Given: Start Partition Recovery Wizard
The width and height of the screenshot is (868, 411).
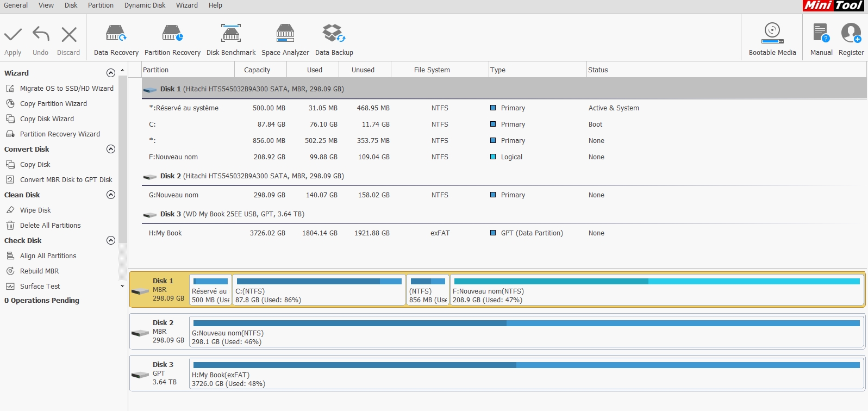Looking at the screenshot, I should click(x=60, y=134).
